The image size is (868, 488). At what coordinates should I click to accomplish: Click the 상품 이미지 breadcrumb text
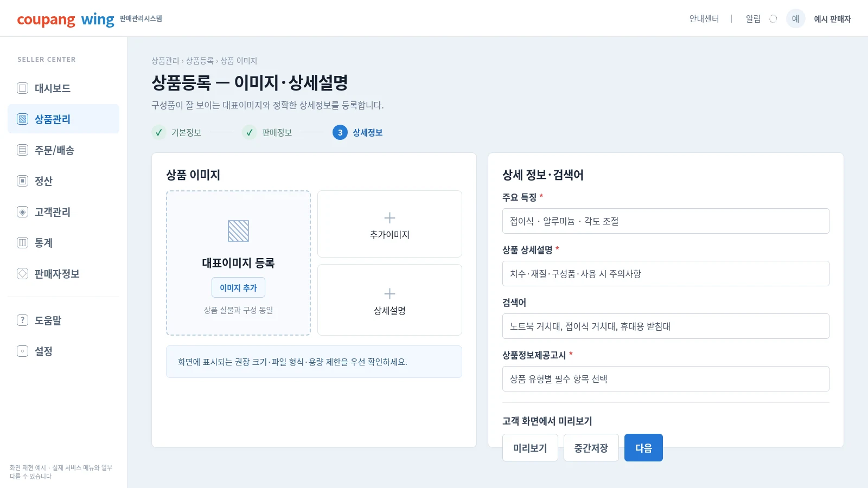tap(239, 61)
